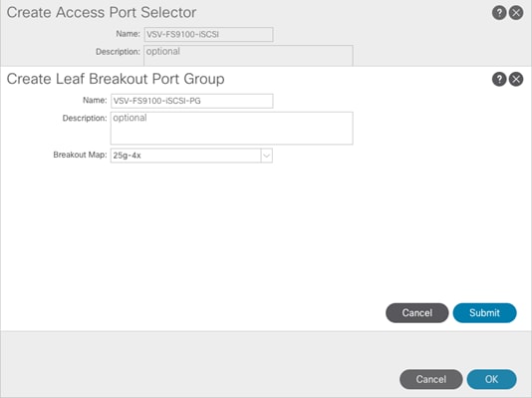The height and width of the screenshot is (398, 532).
Task: Open the Breakout Map dropdown arrow
Action: (x=267, y=156)
